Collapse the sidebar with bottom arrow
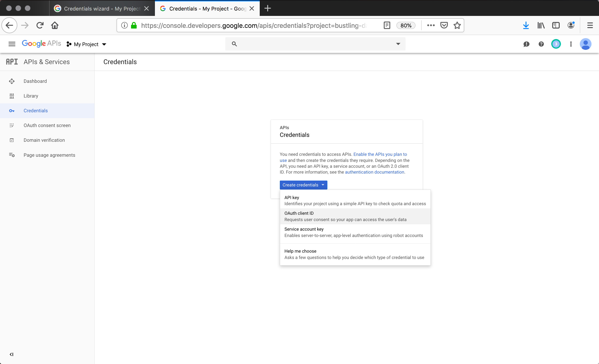 point(11,354)
